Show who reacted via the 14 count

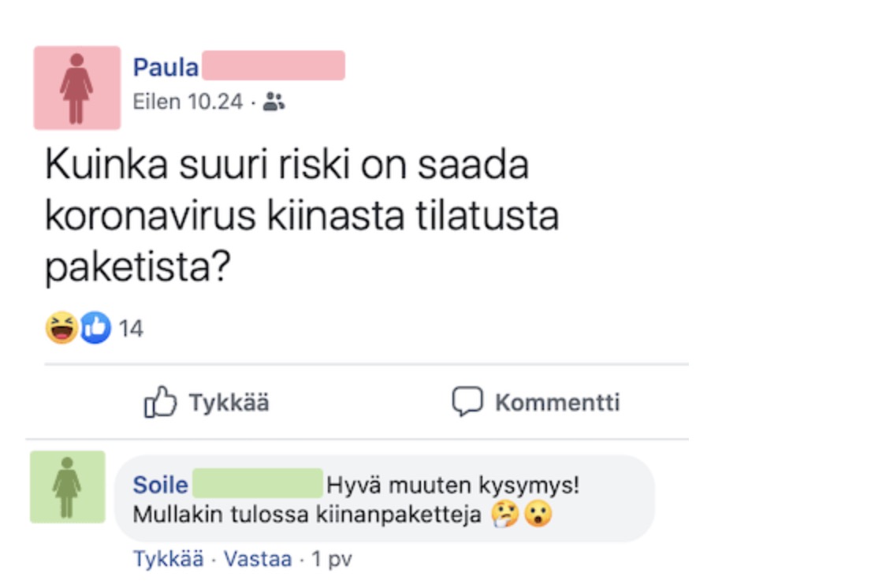pos(131,329)
